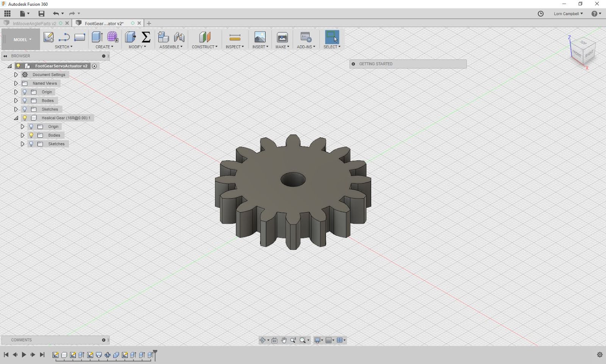Switch to the InMooveAngleParts v2 tab
Image resolution: width=606 pixels, height=364 pixels.
coord(34,23)
